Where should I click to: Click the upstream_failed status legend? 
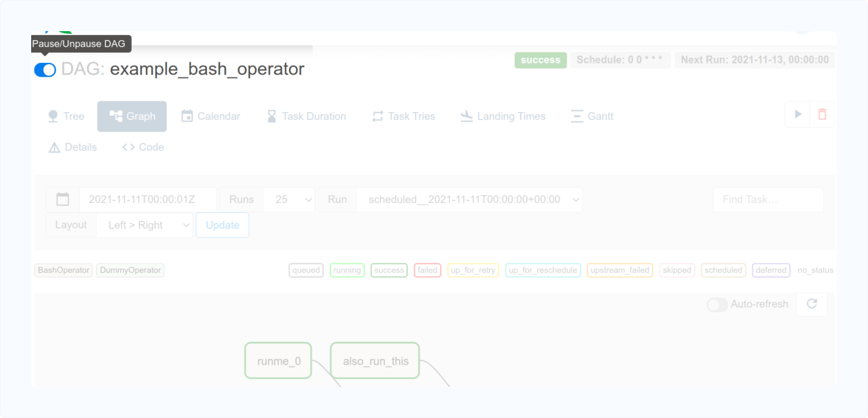[620, 270]
